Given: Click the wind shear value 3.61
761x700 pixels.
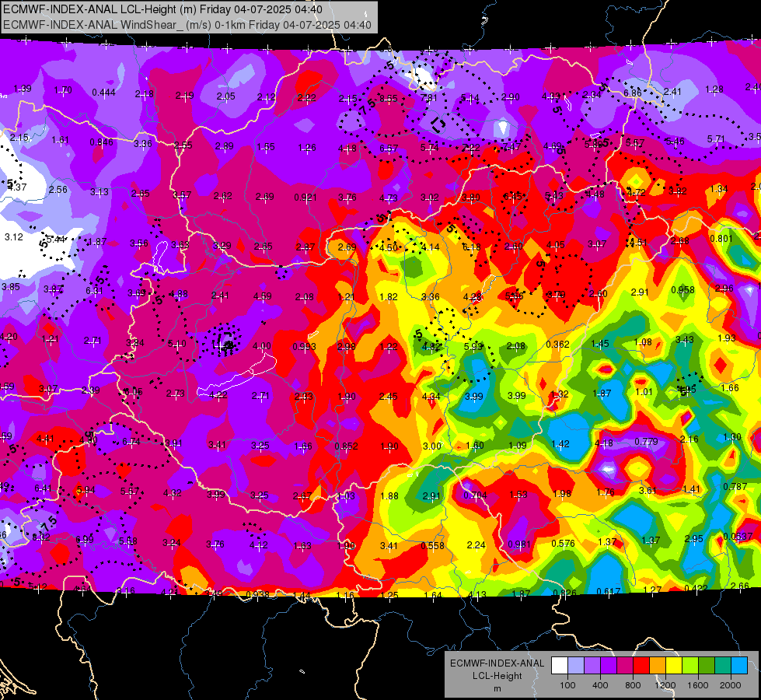Looking at the screenshot, I should 648,491.
